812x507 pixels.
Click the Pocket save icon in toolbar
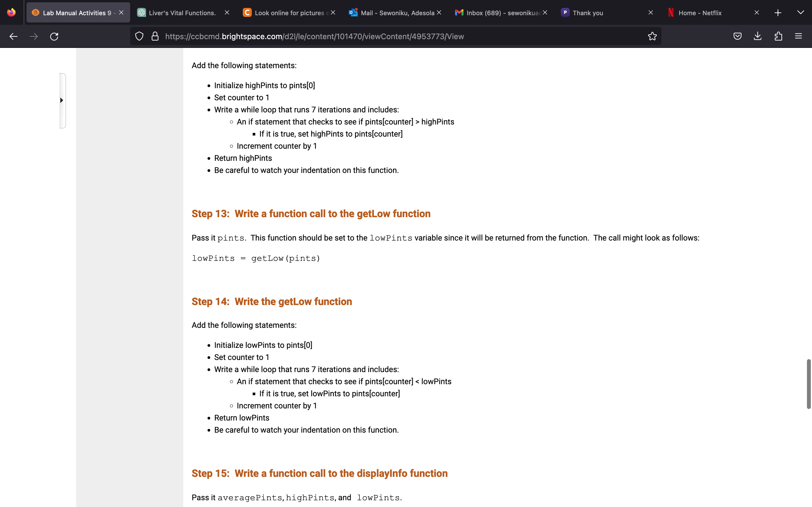click(x=737, y=36)
